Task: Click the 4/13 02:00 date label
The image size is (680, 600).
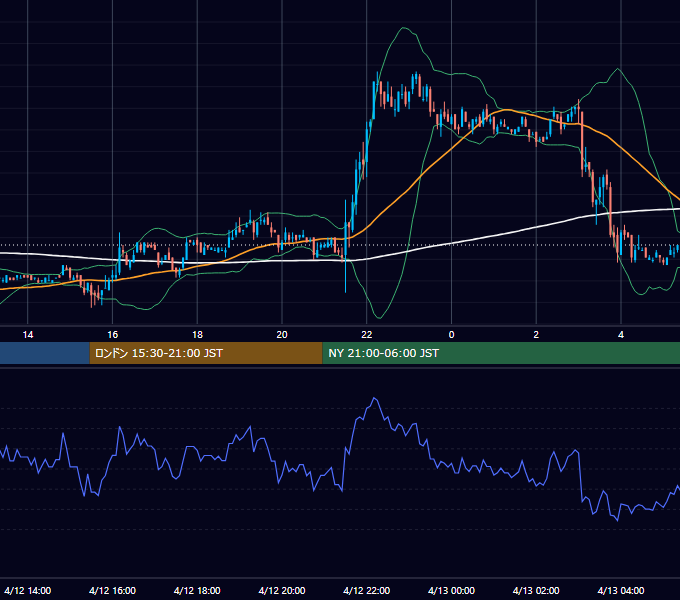Action: pos(536,590)
